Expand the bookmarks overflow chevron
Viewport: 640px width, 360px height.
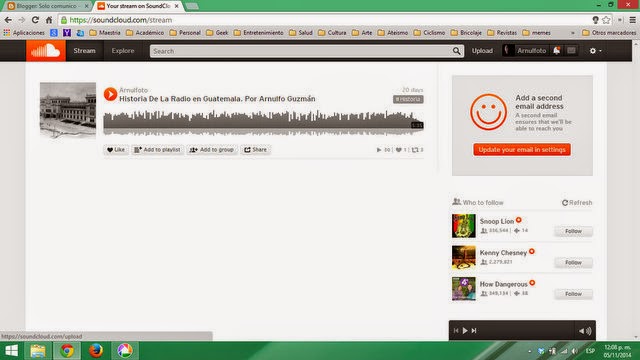[x=573, y=33]
